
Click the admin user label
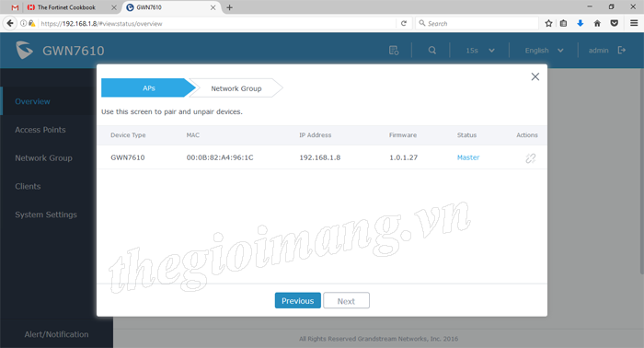(x=598, y=51)
